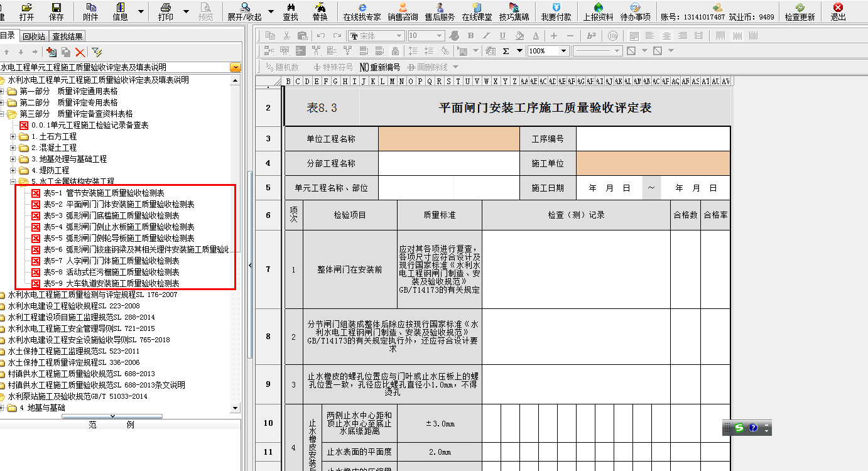The image size is (868, 471).
Task: Click the red X delete icon in directory toolbar
Action: 80,52
